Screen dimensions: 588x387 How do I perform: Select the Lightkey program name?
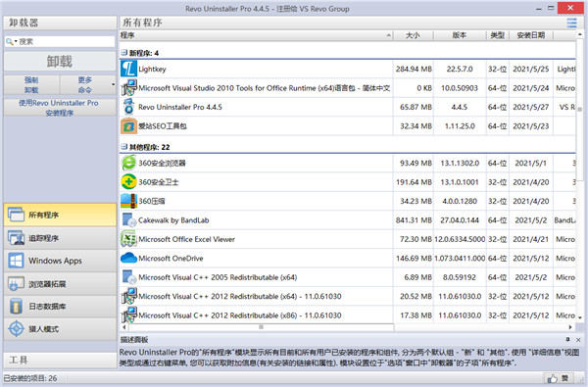tap(152, 69)
